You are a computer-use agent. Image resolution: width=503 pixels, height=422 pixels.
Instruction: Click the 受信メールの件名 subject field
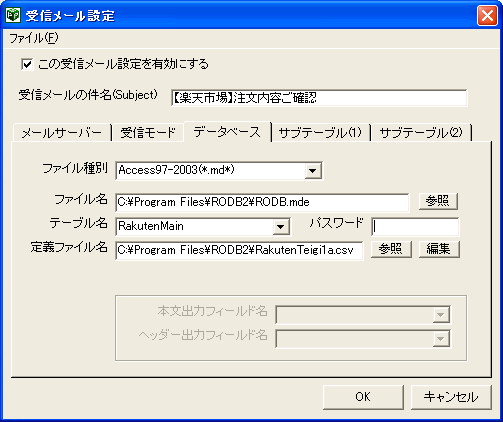pyautogui.click(x=319, y=98)
